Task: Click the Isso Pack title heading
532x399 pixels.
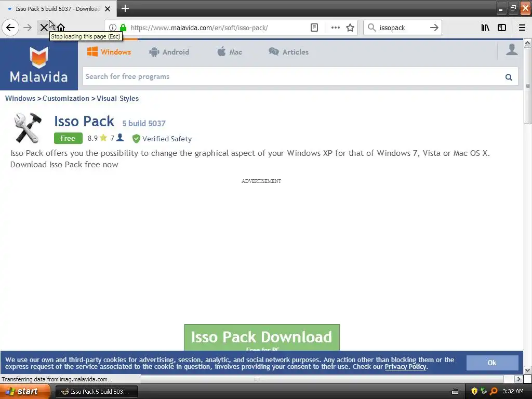Action: pos(84,121)
